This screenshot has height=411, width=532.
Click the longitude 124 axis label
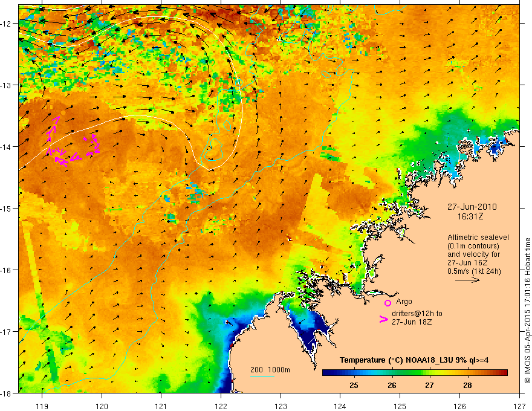[340, 406]
